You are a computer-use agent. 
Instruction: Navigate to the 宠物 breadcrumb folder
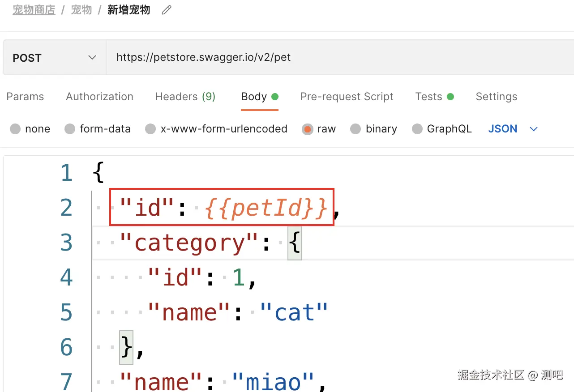[81, 10]
